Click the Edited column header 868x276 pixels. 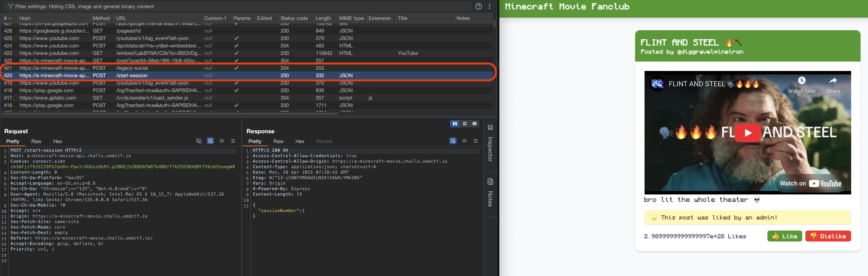click(264, 18)
